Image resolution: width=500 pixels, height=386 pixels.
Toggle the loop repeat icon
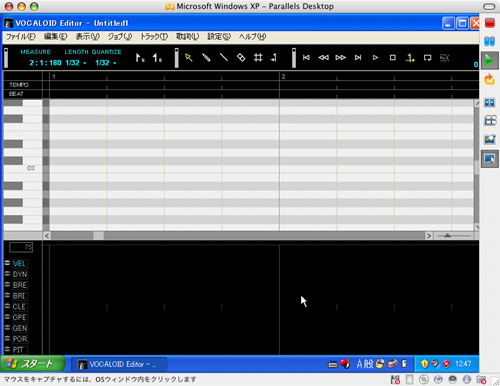tap(427, 58)
